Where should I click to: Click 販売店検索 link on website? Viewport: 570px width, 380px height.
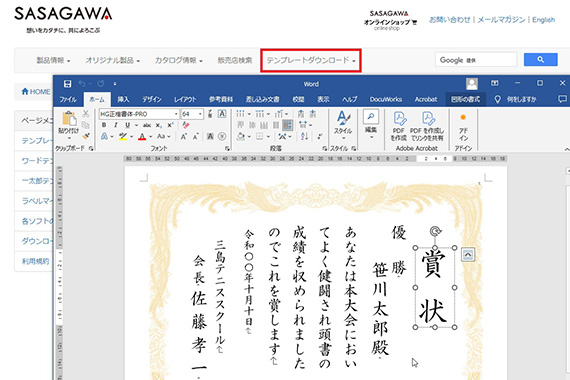tap(234, 60)
